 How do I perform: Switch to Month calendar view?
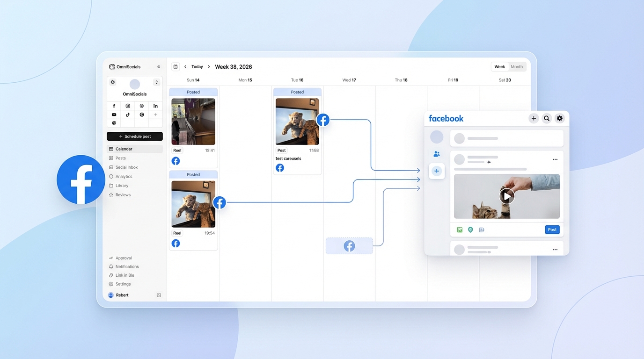click(517, 66)
